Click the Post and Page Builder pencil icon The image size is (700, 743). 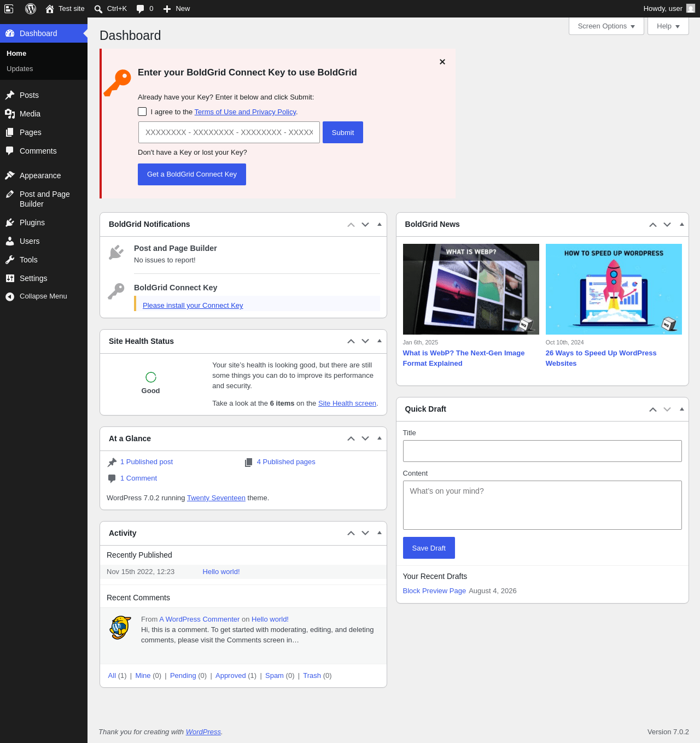[x=10, y=194]
